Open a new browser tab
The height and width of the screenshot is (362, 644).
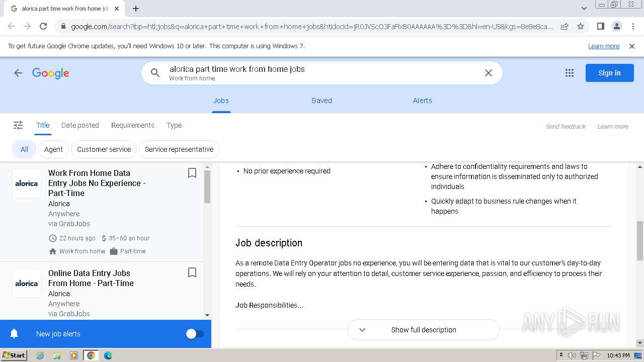click(x=136, y=9)
